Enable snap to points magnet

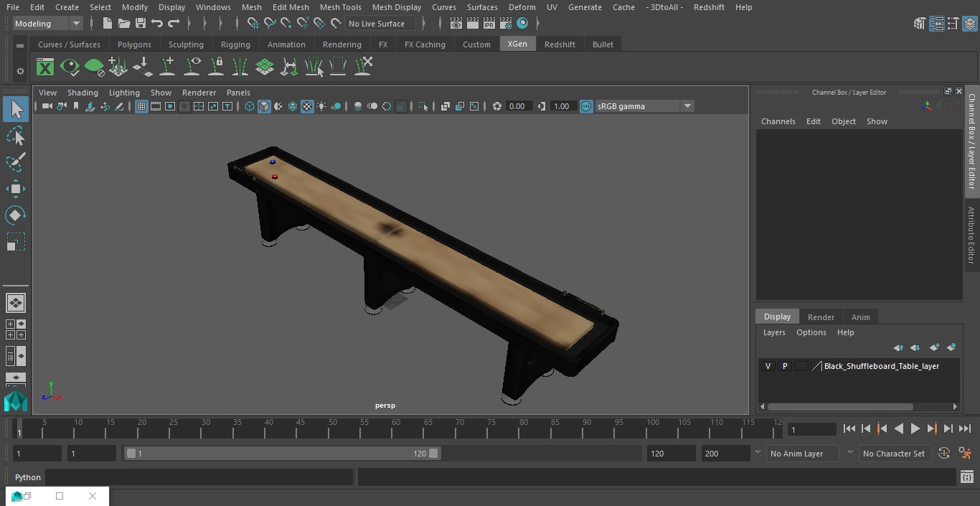[286, 24]
